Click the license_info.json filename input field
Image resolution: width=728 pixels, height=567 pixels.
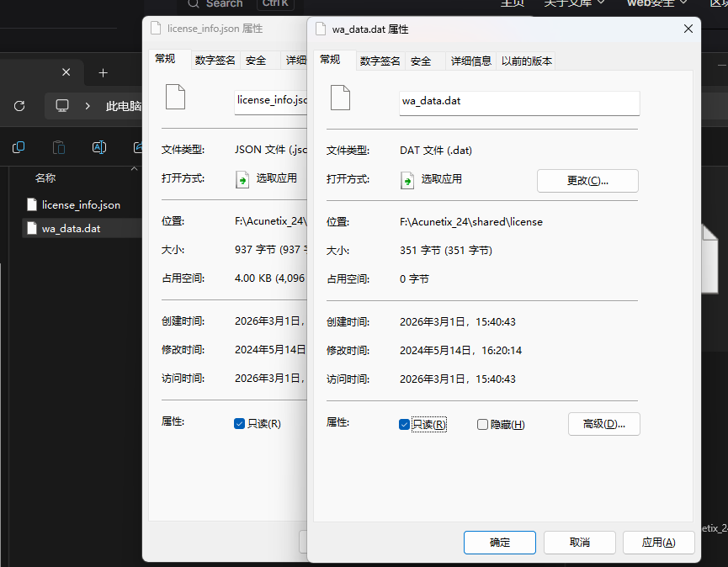pos(271,102)
